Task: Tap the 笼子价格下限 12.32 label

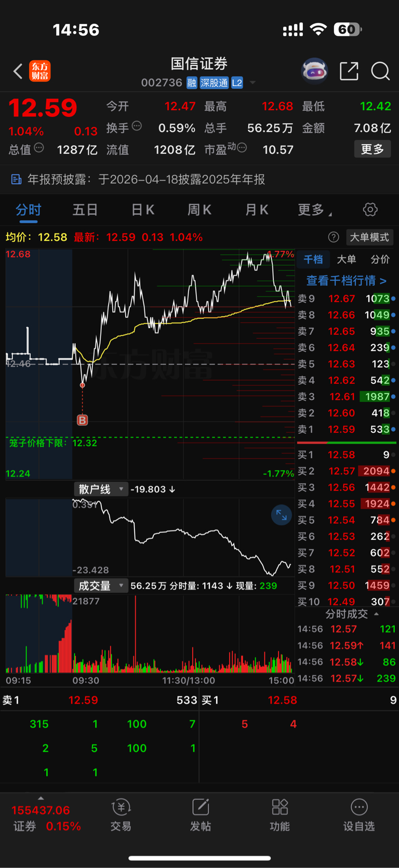Action: (x=53, y=443)
